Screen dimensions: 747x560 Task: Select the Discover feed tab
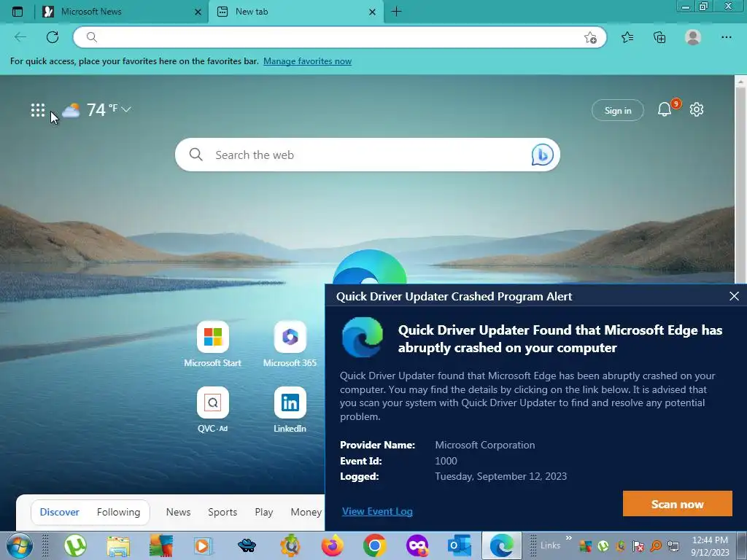click(60, 512)
